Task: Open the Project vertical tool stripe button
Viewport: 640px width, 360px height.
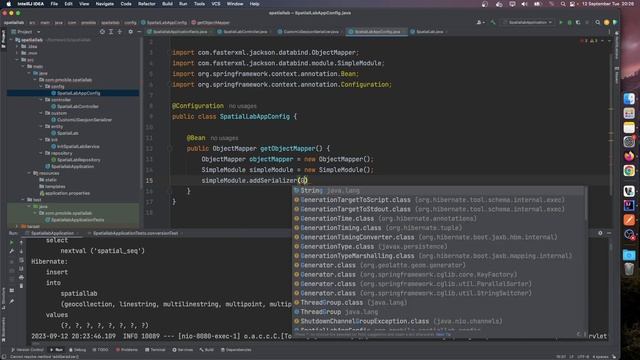Action: pos(4,39)
